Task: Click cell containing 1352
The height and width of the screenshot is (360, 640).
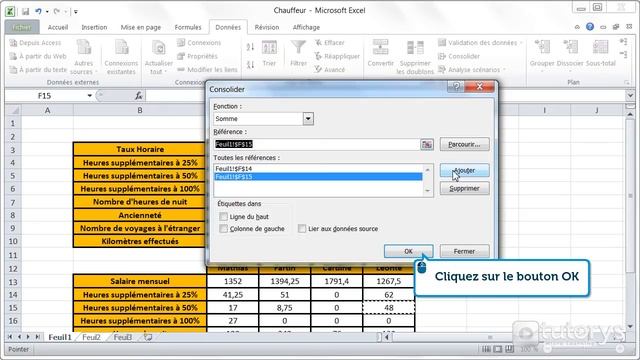Action: tap(233, 281)
